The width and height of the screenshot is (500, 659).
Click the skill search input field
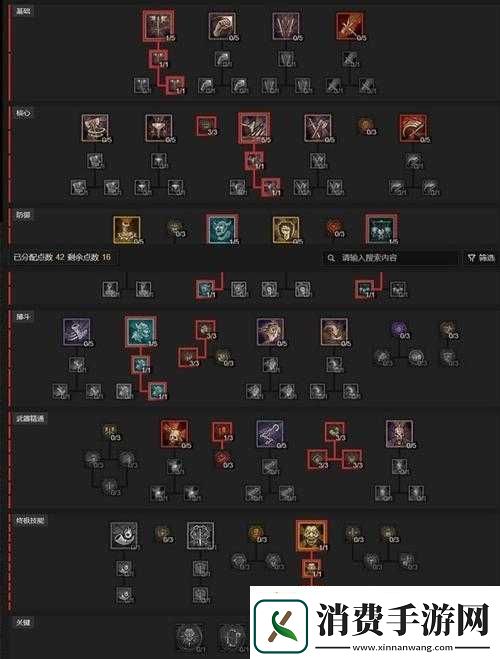click(x=390, y=258)
